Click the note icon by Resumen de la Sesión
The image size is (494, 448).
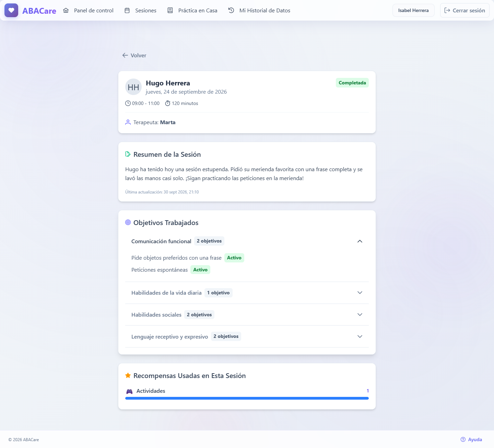point(128,154)
